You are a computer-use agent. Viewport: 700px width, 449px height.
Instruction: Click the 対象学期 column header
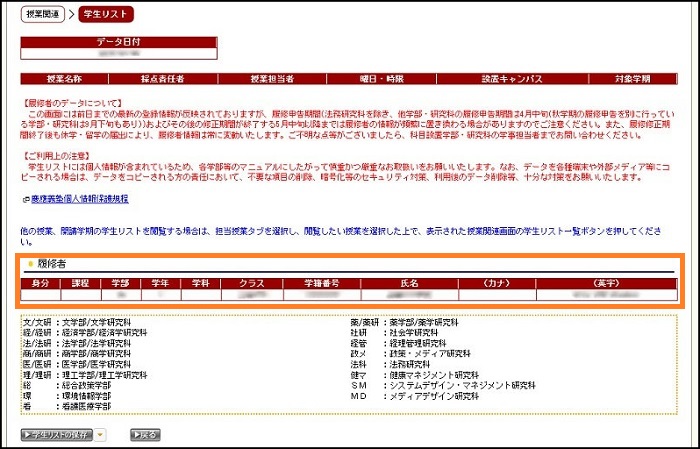coord(631,78)
